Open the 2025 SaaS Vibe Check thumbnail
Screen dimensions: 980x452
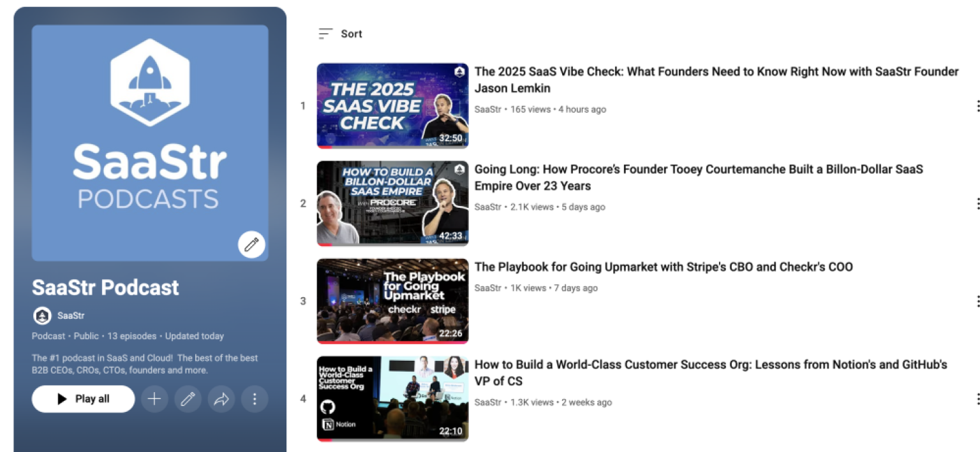[392, 106]
